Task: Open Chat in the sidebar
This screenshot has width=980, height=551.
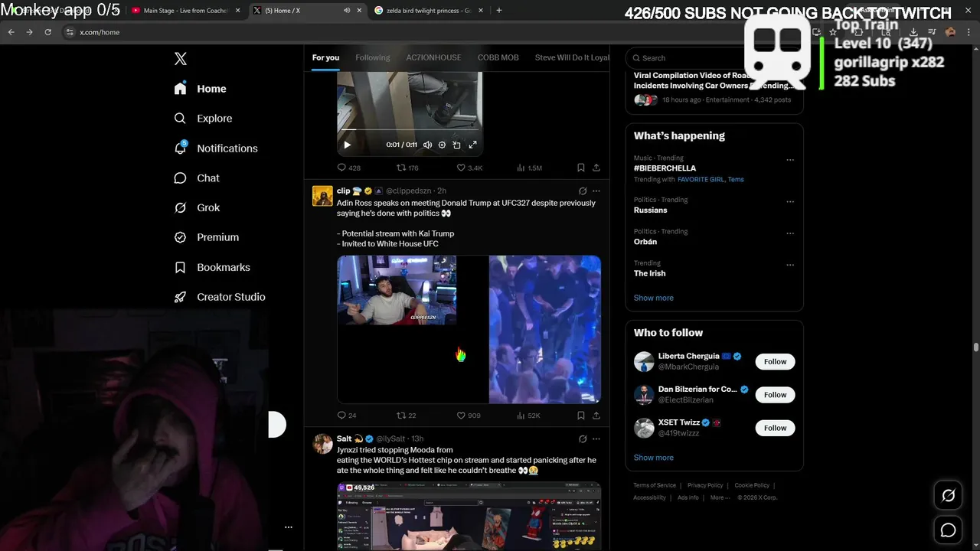Action: coord(197,178)
